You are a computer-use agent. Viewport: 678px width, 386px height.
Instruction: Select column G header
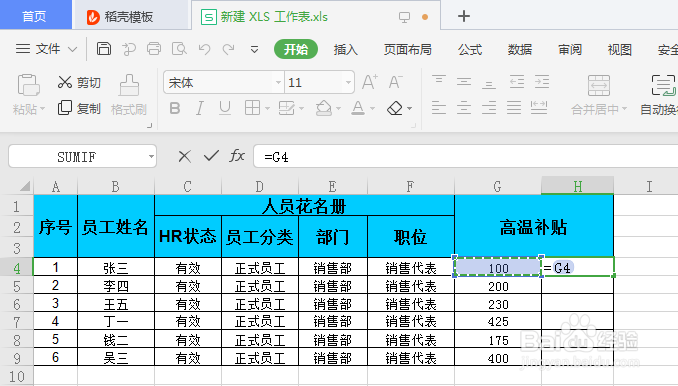498,186
